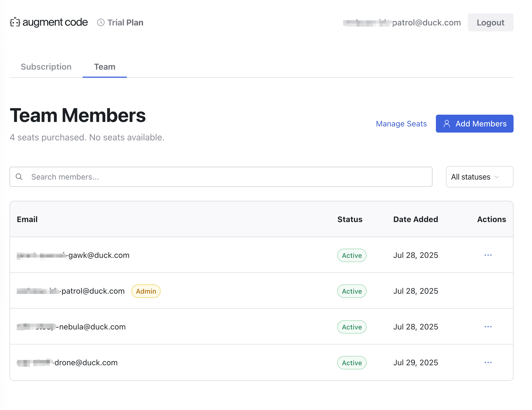Click the gawk@duck.com email cell
532x410 pixels.
(x=73, y=255)
